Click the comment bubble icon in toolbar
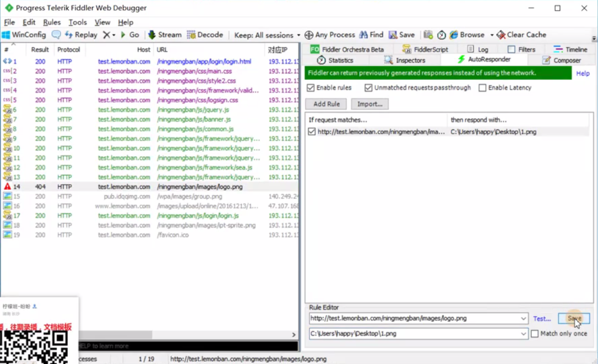Image resolution: width=598 pixels, height=364 pixels. (x=56, y=35)
